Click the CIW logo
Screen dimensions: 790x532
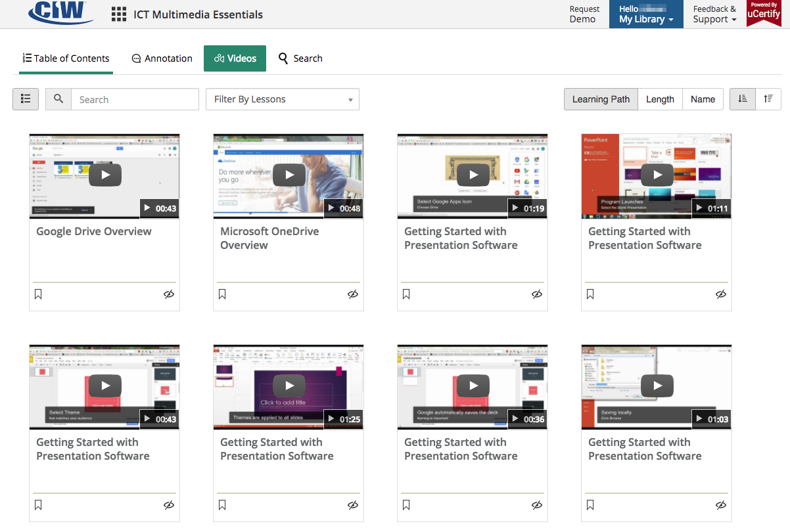[x=60, y=13]
